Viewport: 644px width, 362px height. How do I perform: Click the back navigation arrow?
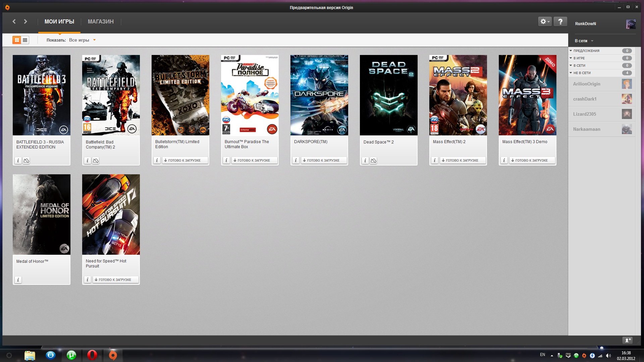[14, 21]
